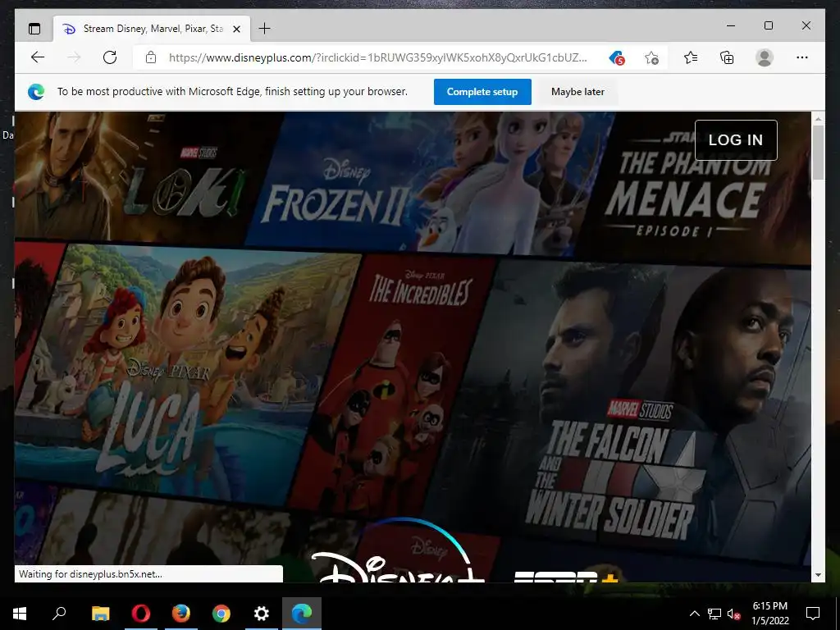This screenshot has width=840, height=630.
Task: Launch Firefox from taskbar
Action: [x=181, y=613]
